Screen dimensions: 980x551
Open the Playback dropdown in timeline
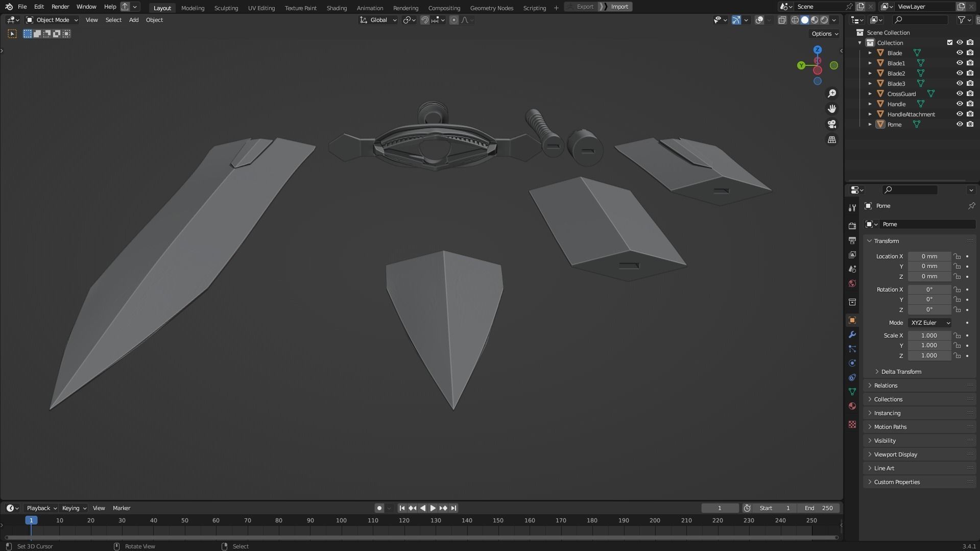(41, 508)
